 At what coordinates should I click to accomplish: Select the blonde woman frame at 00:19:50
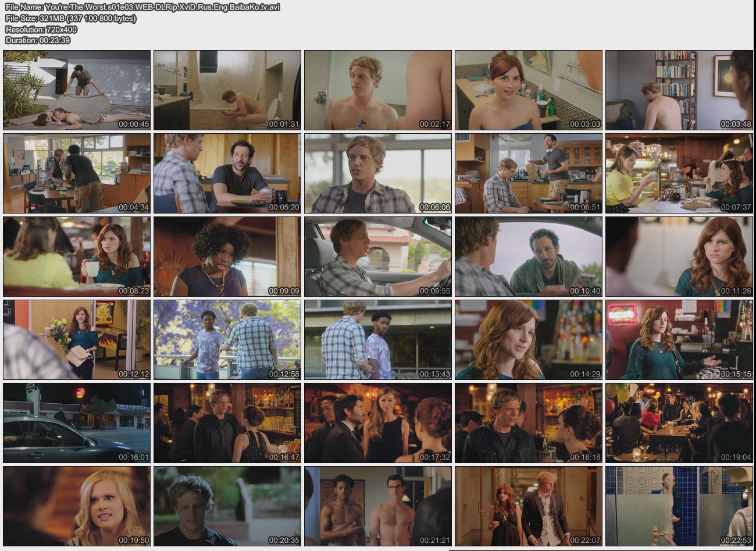(x=77, y=506)
